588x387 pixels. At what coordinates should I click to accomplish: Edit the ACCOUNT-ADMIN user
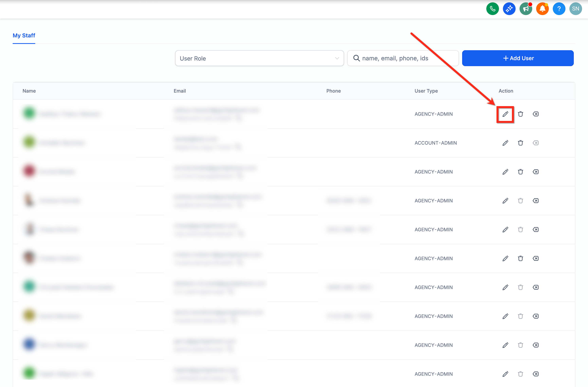pos(505,143)
